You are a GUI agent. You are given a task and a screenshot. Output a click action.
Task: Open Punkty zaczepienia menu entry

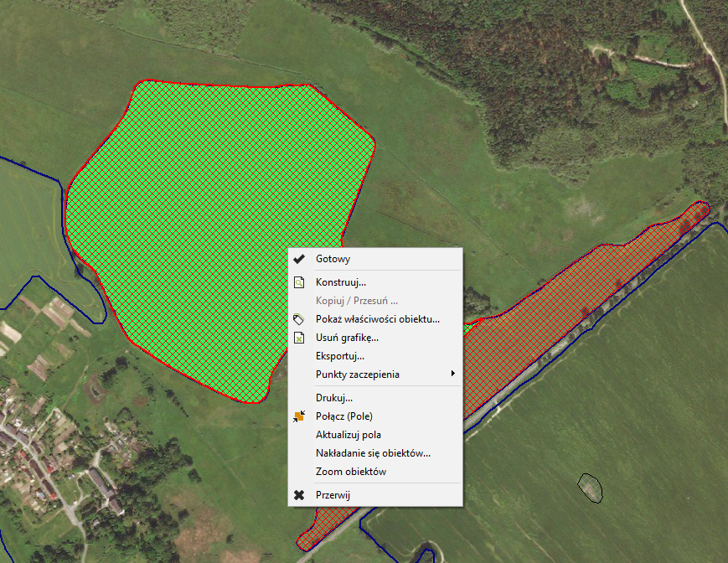pos(375,374)
